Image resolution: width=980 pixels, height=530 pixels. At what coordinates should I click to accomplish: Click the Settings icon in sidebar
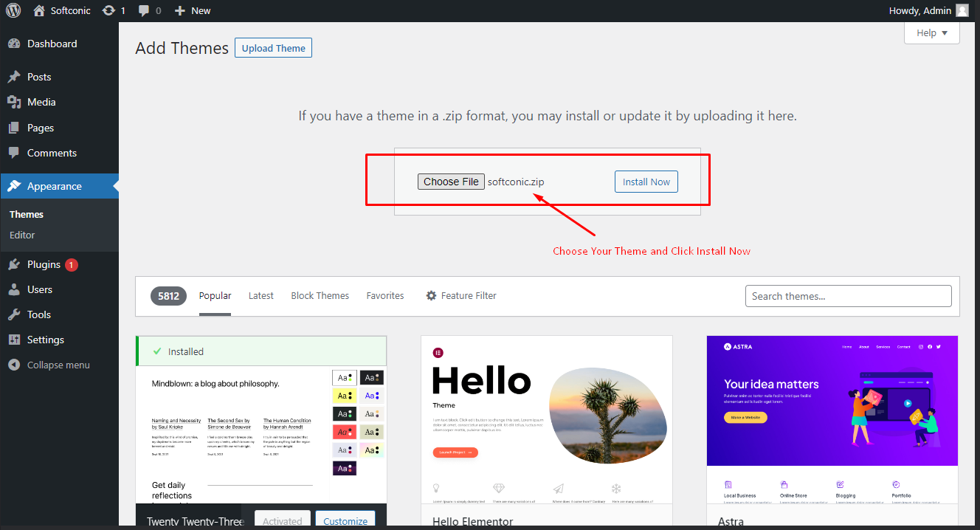tap(14, 340)
